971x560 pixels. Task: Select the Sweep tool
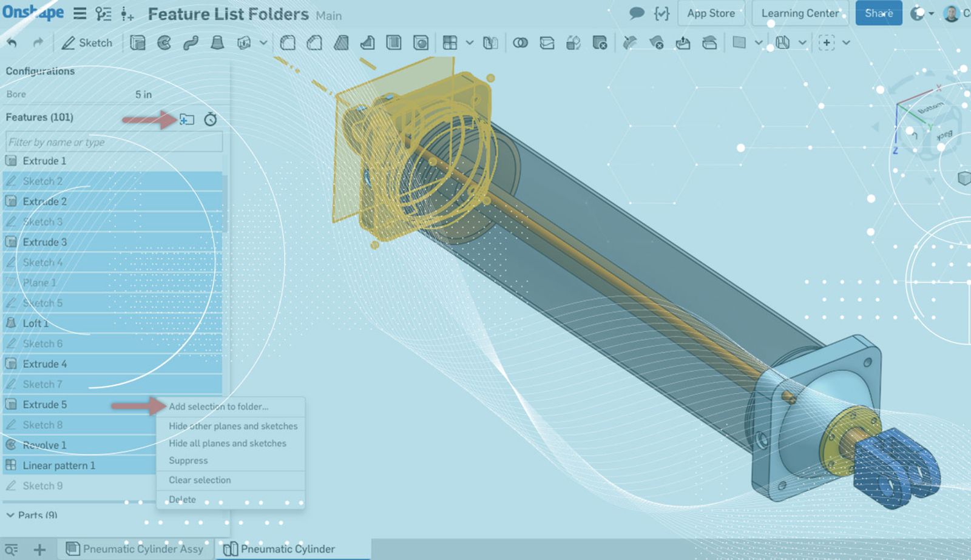click(191, 42)
